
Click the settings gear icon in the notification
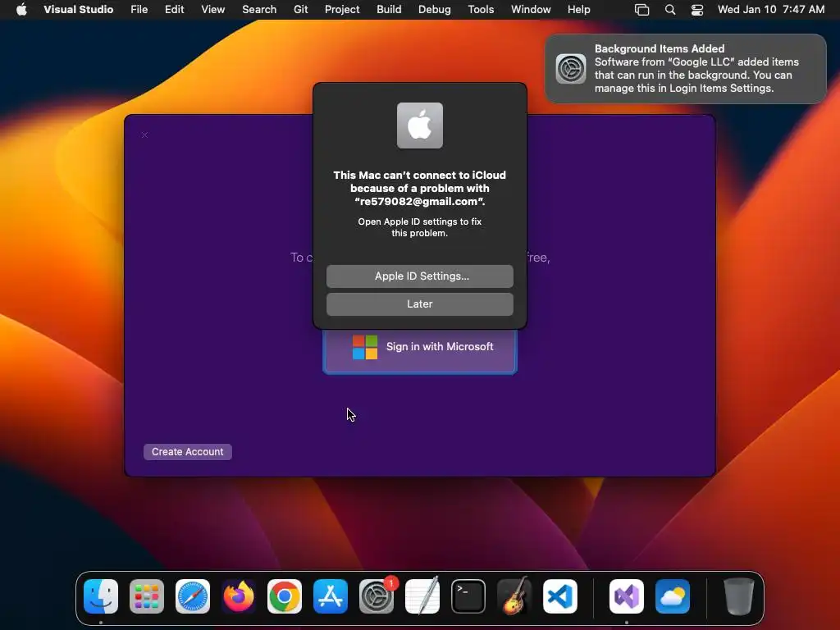pos(571,69)
